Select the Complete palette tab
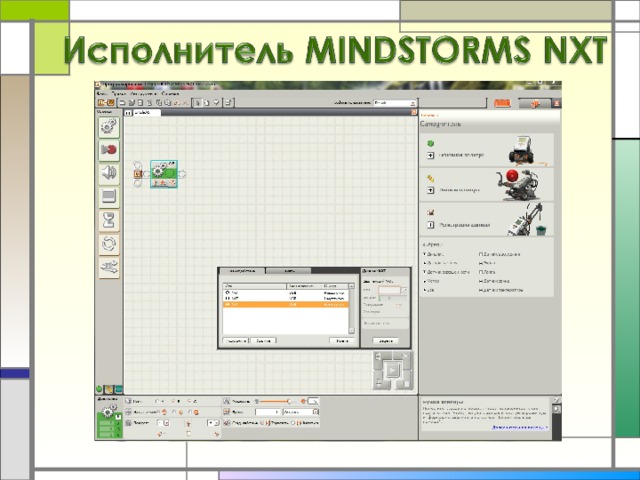This screenshot has height=480, width=640. pos(109,389)
